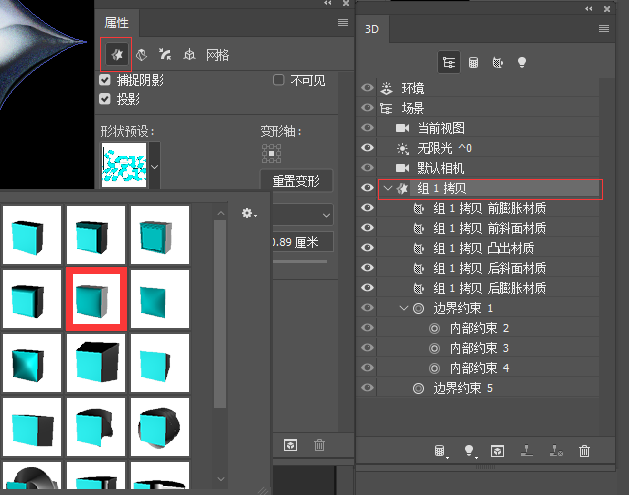Open the 形状预设 dropdown arrow
The image size is (629, 495).
point(154,162)
